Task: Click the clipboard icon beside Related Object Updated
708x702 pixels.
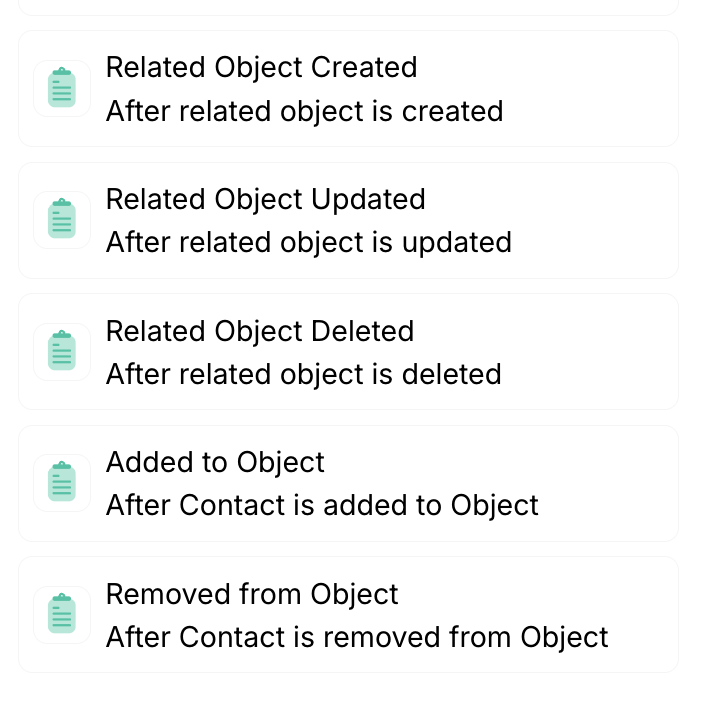Action: tap(62, 220)
